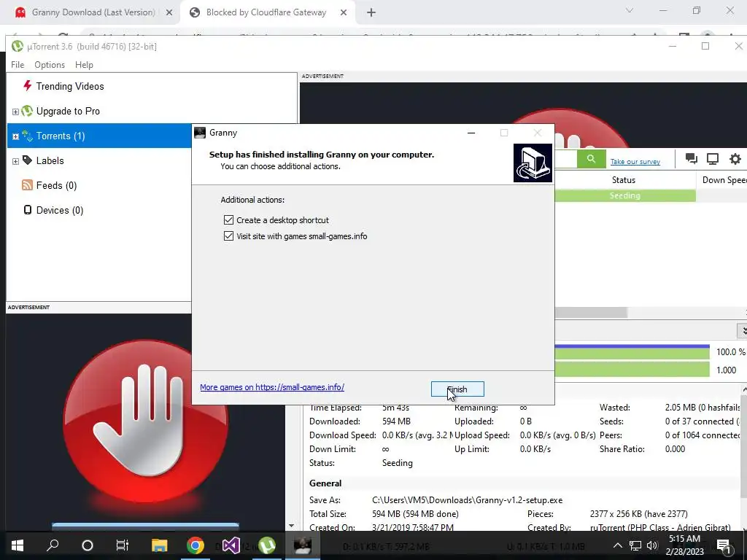Viewport: 747px width, 560px height.
Task: Open the Help menu in µTorrent
Action: point(84,65)
